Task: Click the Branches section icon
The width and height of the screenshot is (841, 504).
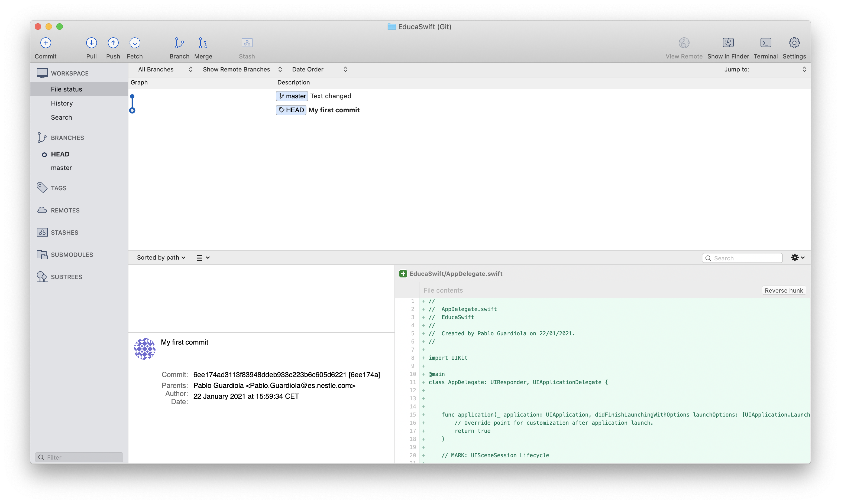Action: point(42,138)
